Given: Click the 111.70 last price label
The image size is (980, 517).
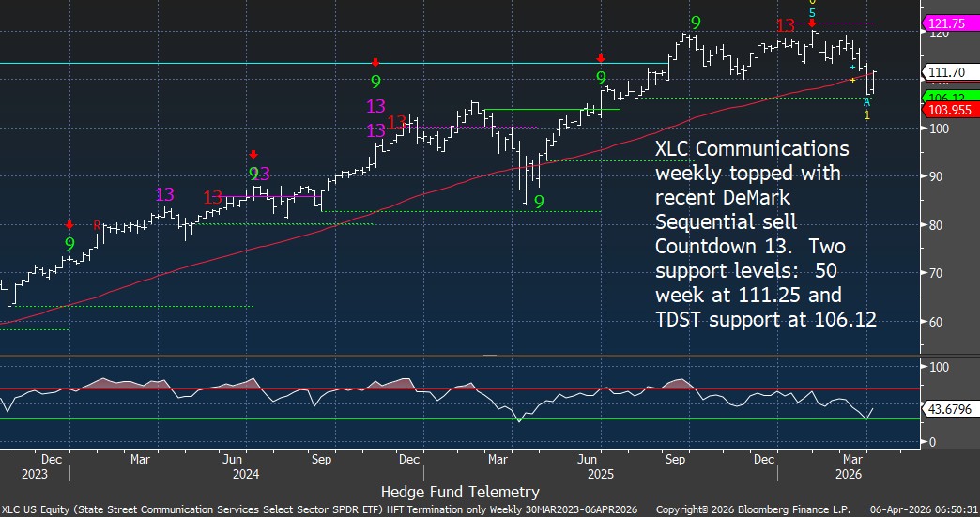Looking at the screenshot, I should (x=950, y=72).
